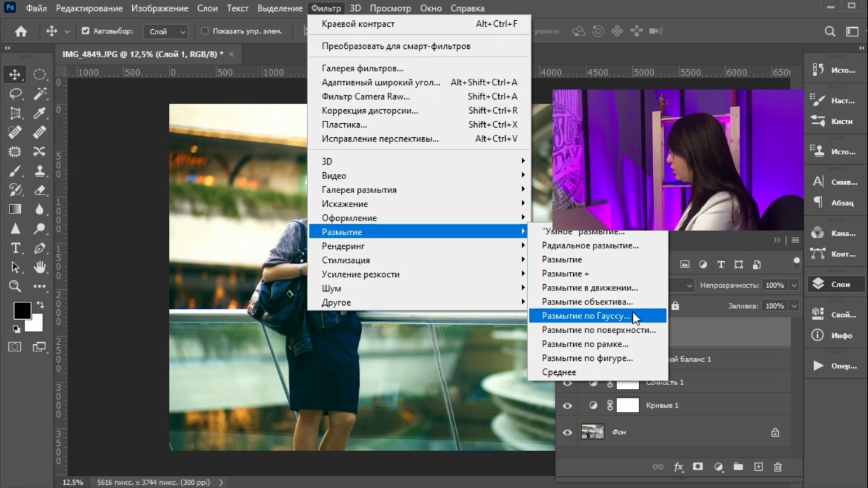Select the Perspective Crop tool
The height and width of the screenshot is (488, 868).
tap(15, 113)
